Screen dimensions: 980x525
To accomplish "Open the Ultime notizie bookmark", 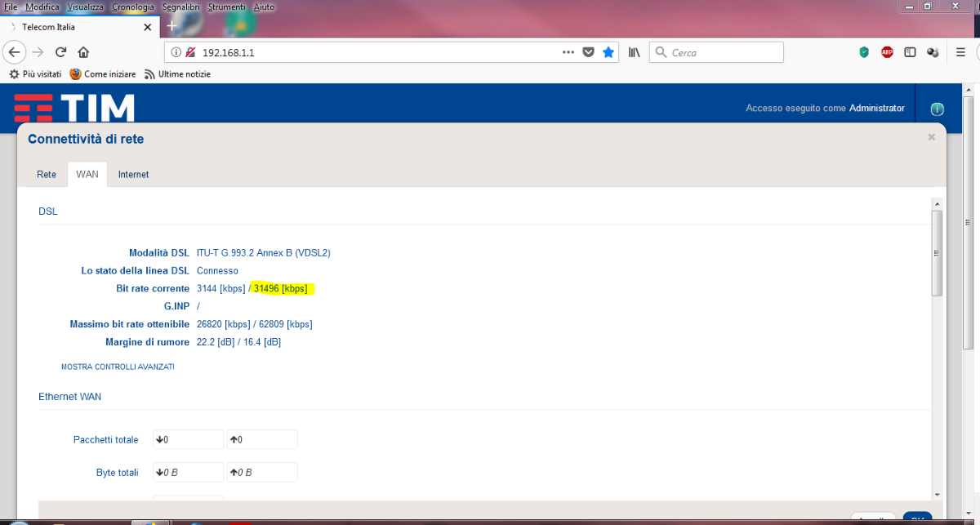I will click(x=177, y=74).
